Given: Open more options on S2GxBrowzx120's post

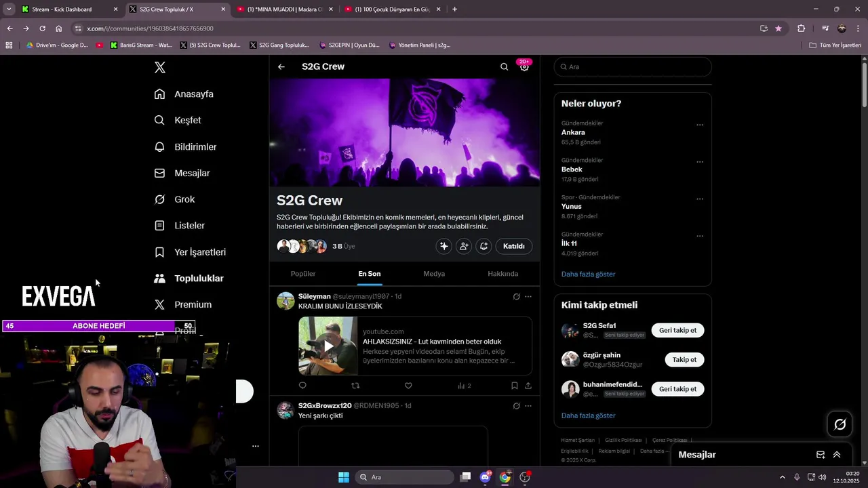Looking at the screenshot, I should pos(528,406).
